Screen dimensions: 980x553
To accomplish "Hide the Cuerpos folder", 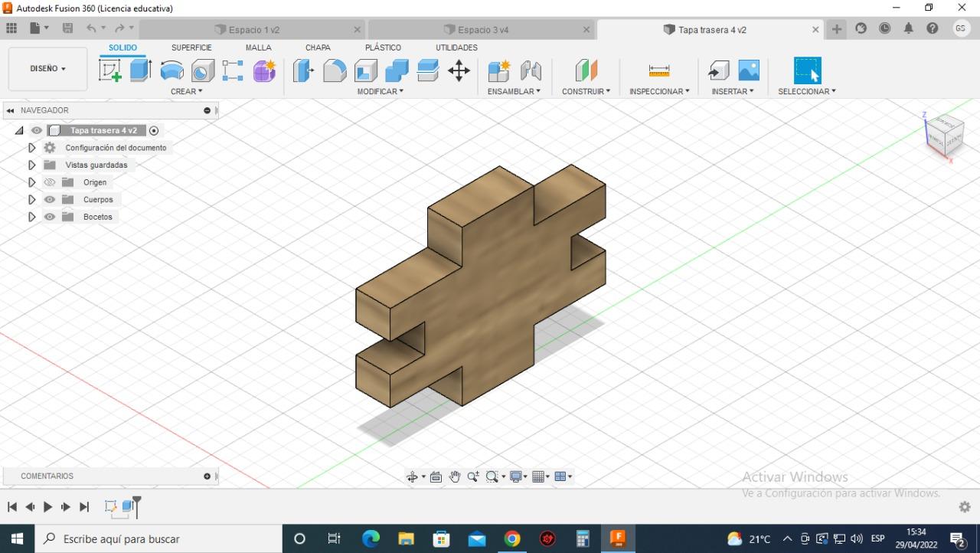I will pos(50,200).
